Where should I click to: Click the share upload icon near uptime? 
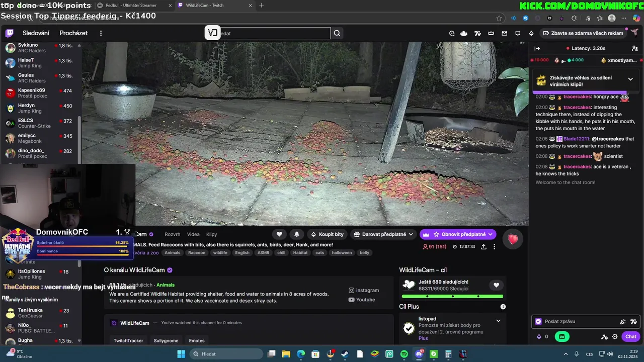pyautogui.click(x=484, y=247)
